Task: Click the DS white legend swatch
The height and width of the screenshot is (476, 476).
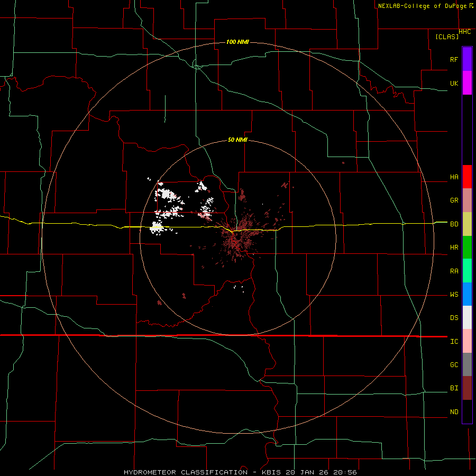Action: pyautogui.click(x=467, y=317)
